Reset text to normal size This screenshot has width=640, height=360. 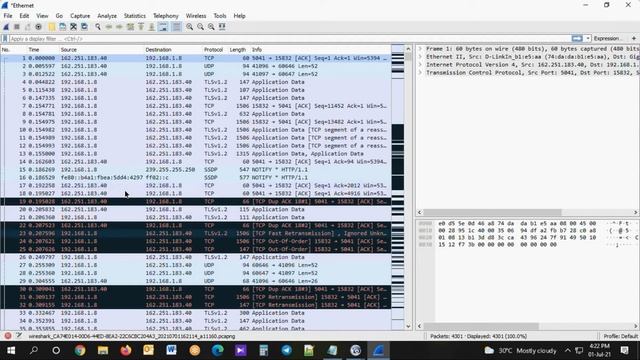coord(211,27)
